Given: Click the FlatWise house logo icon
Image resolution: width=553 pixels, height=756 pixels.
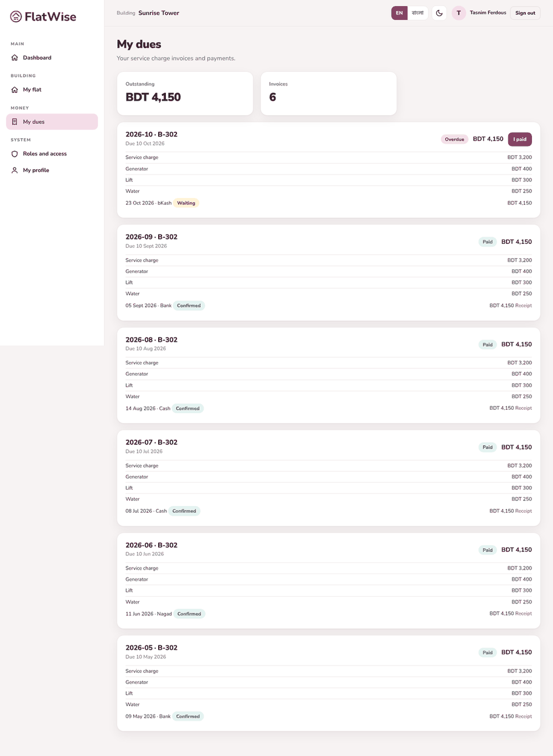Looking at the screenshot, I should click(16, 17).
